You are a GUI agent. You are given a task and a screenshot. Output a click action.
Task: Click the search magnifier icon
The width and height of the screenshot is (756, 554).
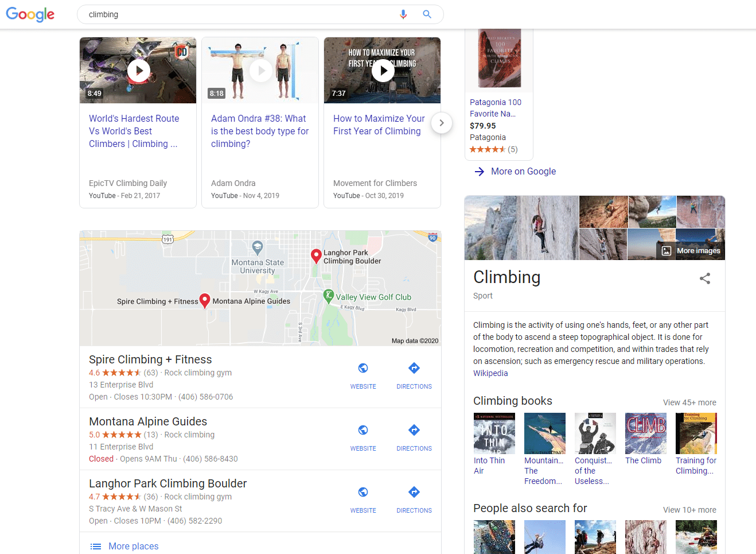(x=427, y=14)
